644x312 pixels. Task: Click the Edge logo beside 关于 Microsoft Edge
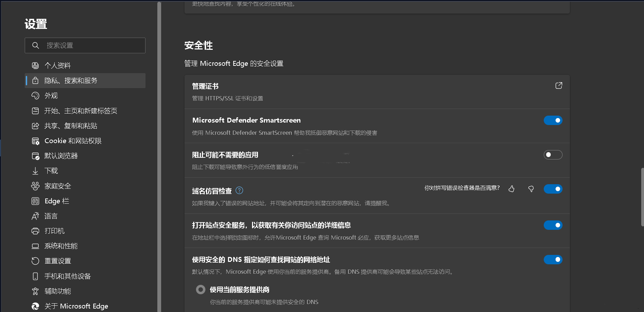35,306
